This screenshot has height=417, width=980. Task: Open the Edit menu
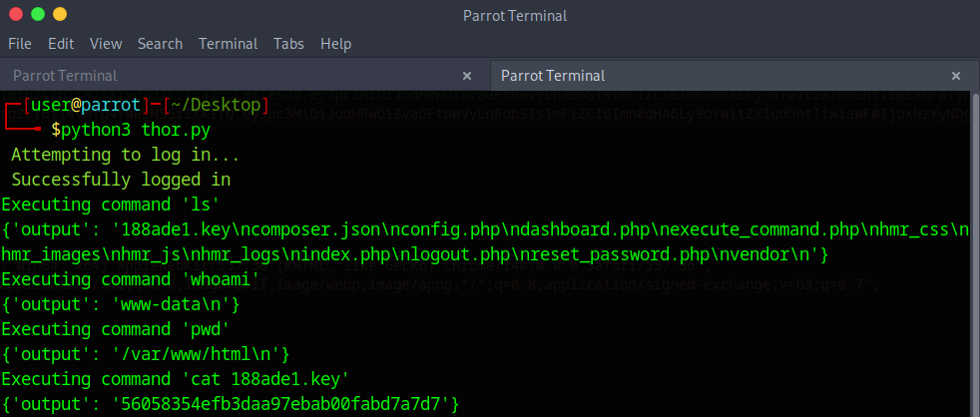click(61, 44)
